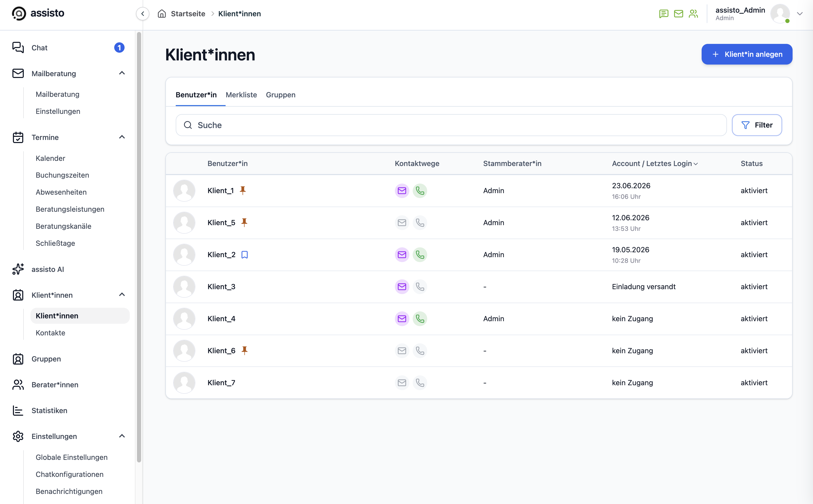Open the envelope icon in top header

click(678, 14)
